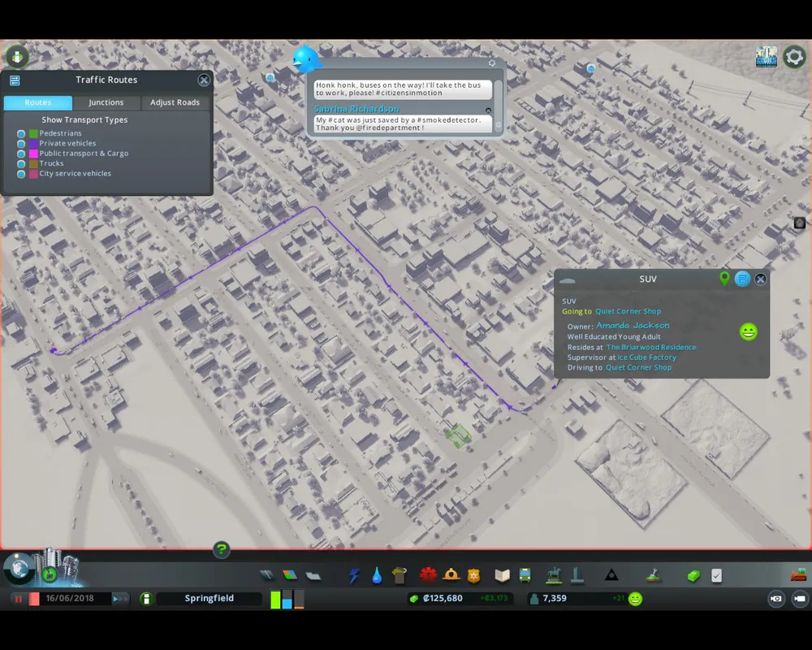Switch to the Adjust Roads tab
Image resolution: width=812 pixels, height=650 pixels.
coord(175,102)
